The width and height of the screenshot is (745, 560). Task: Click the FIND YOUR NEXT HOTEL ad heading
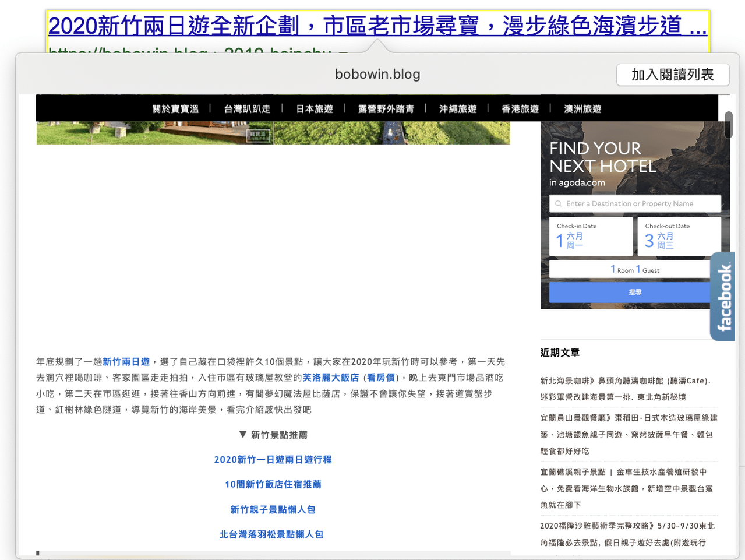(603, 157)
